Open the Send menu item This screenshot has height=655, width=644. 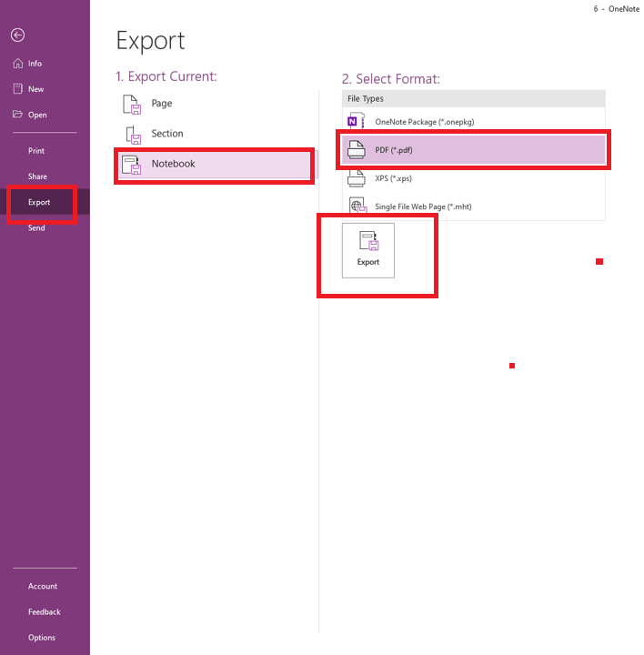pos(45,227)
